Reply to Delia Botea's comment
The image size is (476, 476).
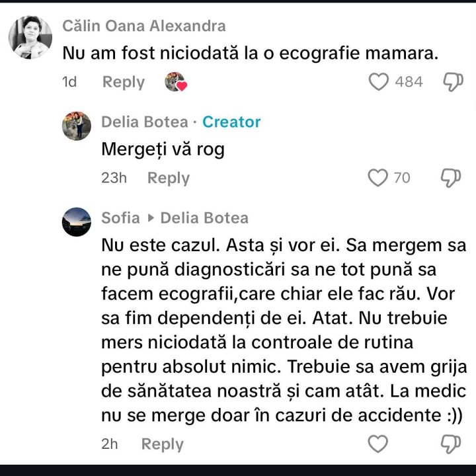(168, 178)
